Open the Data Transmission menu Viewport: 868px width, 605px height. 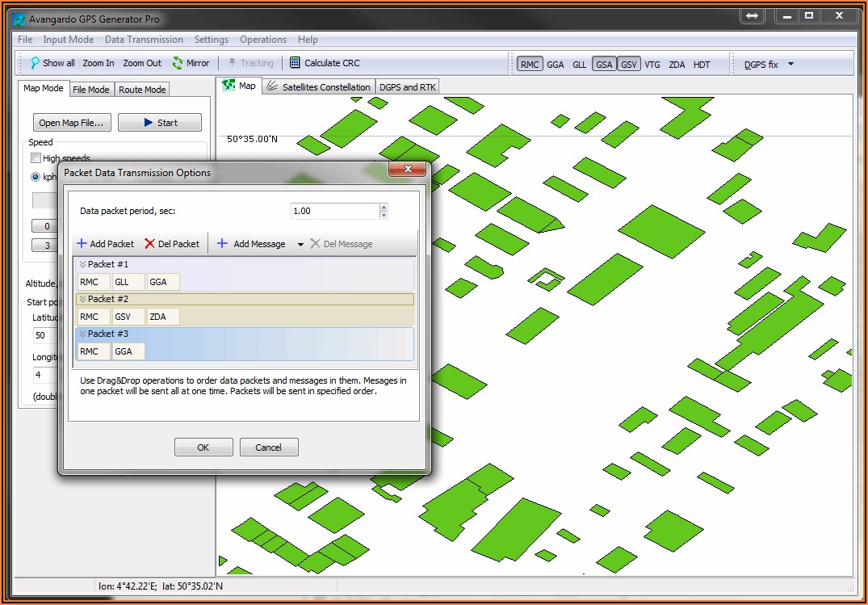(x=144, y=40)
